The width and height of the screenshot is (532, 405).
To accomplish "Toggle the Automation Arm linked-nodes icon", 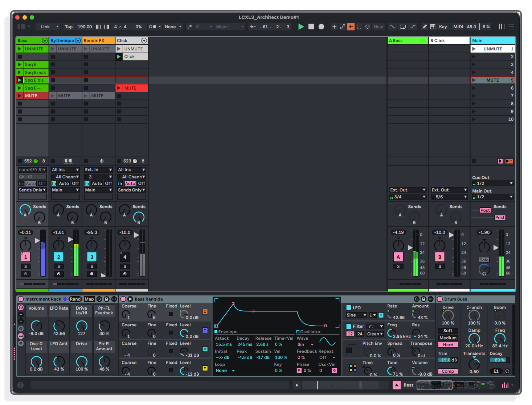I will 343,26.
